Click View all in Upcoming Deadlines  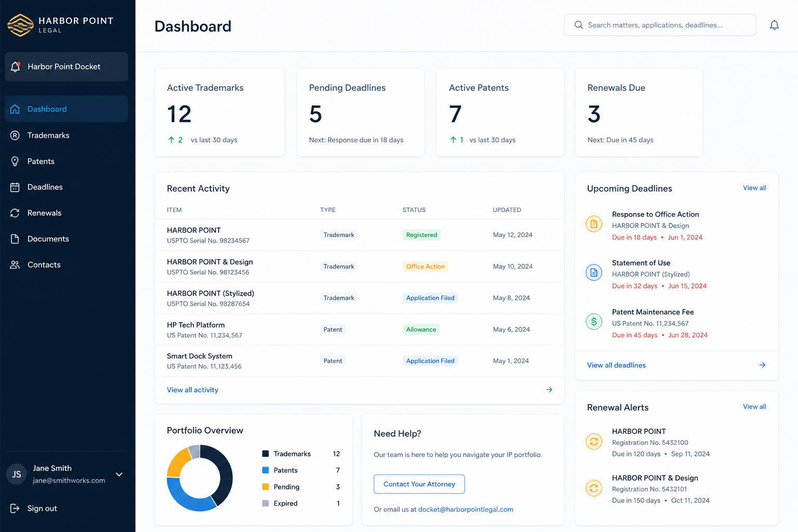pos(754,188)
